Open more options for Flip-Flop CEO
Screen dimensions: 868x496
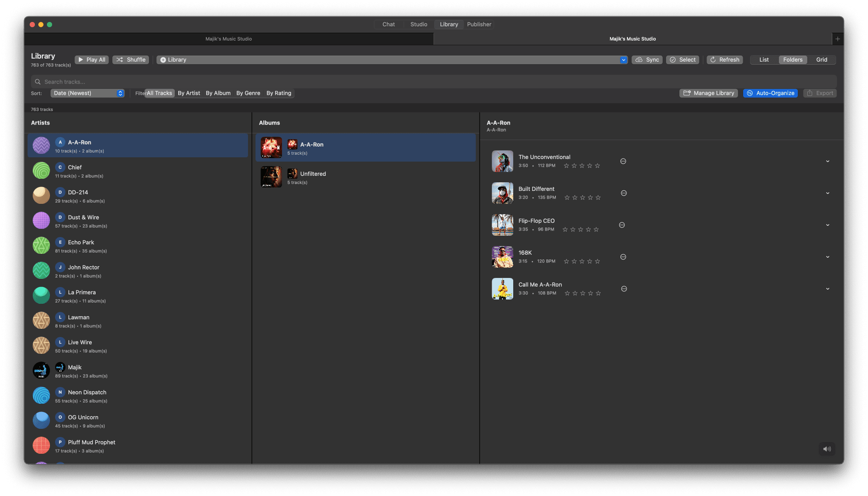click(622, 225)
